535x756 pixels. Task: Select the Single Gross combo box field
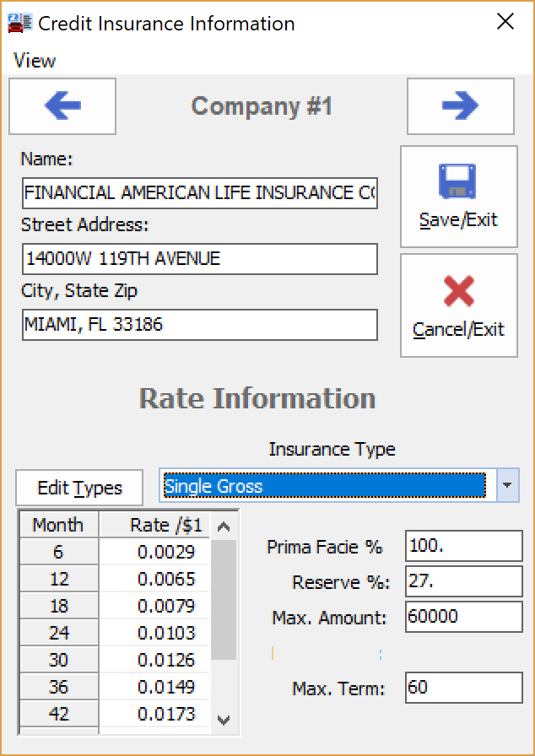click(323, 486)
